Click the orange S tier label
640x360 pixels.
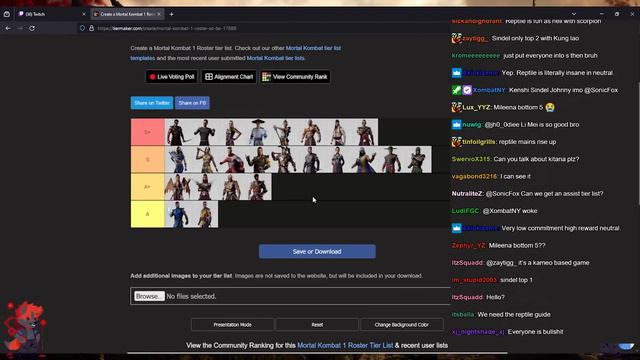pyautogui.click(x=147, y=159)
